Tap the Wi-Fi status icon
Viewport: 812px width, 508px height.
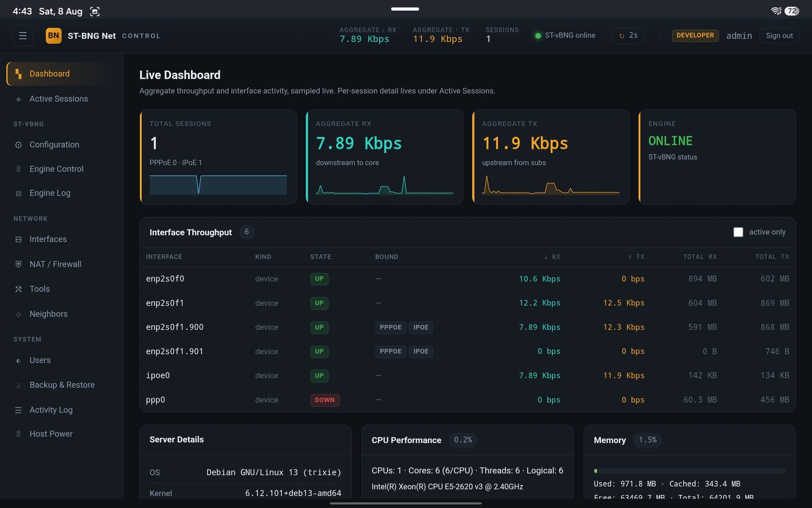pyautogui.click(x=776, y=11)
